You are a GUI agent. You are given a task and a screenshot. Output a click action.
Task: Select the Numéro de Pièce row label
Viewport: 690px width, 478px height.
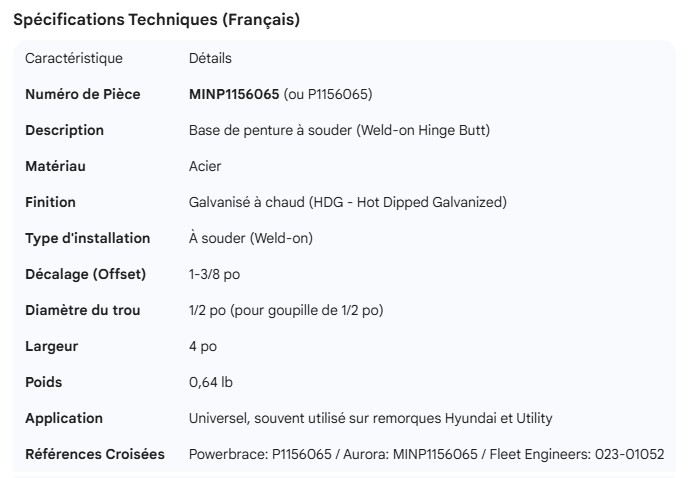(x=82, y=94)
